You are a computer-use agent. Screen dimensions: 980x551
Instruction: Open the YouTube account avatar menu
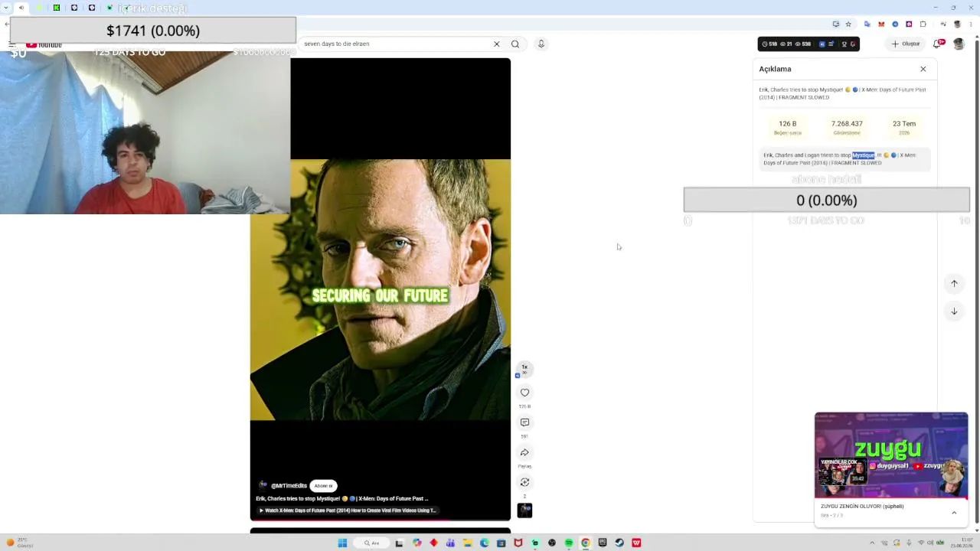(959, 44)
